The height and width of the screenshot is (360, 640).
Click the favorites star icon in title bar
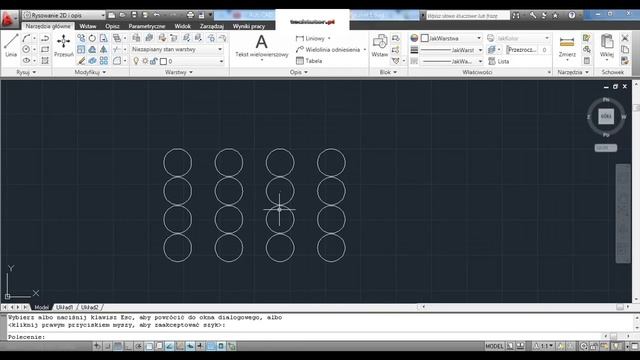click(x=555, y=15)
